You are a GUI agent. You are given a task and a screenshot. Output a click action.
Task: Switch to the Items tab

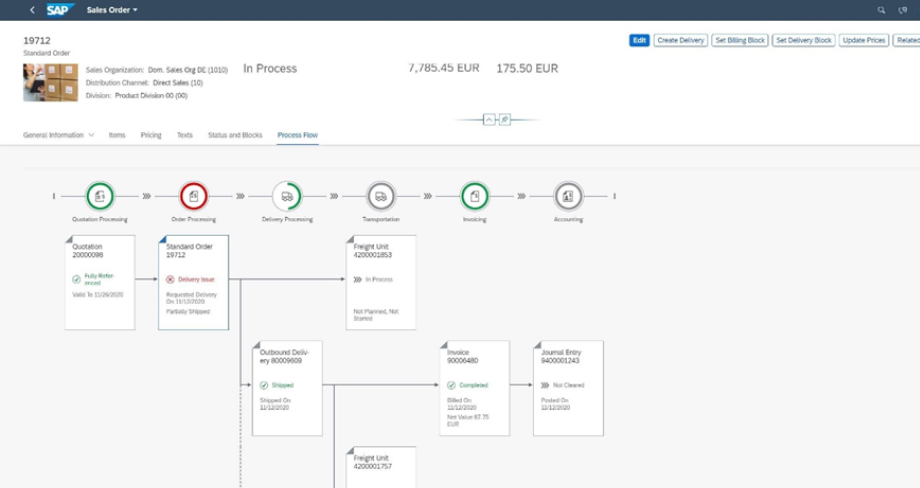click(117, 135)
